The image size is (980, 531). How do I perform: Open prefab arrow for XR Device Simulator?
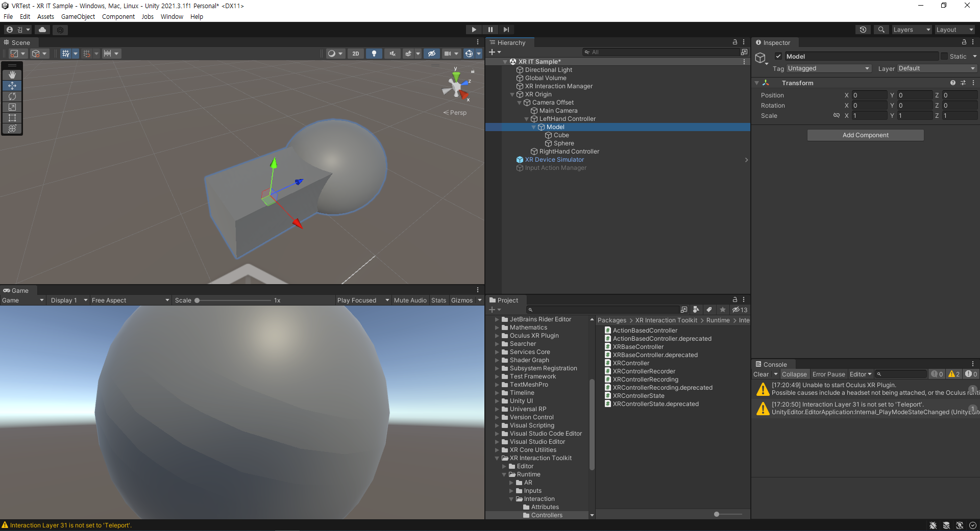pyautogui.click(x=746, y=160)
